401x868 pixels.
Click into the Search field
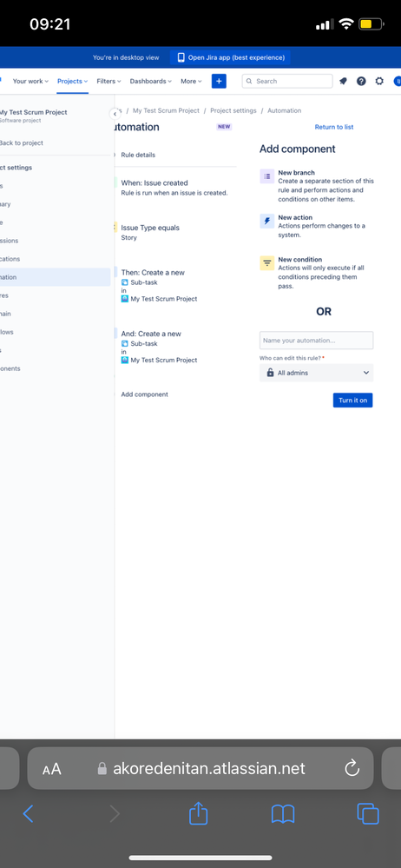287,81
